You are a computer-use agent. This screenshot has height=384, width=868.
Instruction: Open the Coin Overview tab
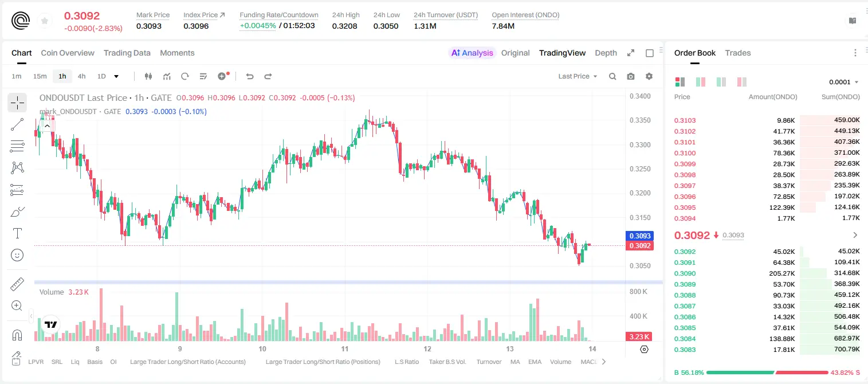pos(68,53)
